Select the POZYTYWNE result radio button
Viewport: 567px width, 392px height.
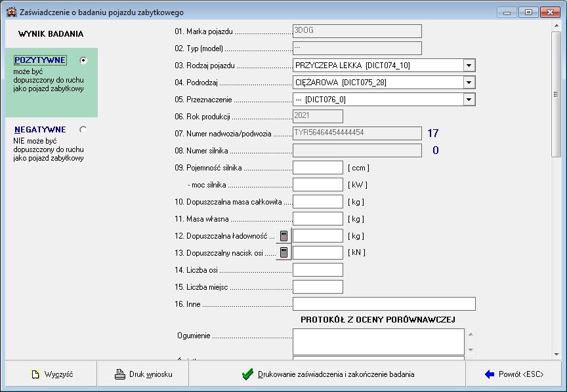point(83,60)
